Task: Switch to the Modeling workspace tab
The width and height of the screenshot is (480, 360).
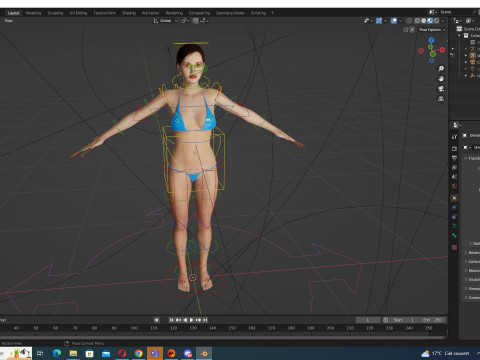Action: [33, 13]
